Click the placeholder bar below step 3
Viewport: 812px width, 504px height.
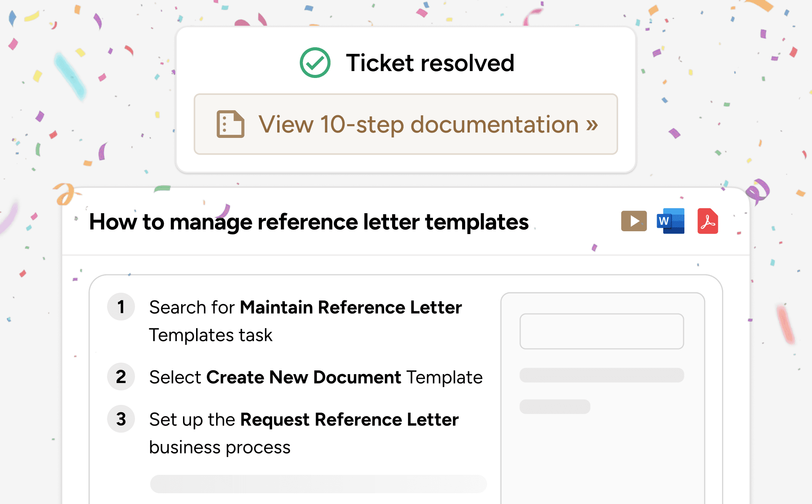318,484
